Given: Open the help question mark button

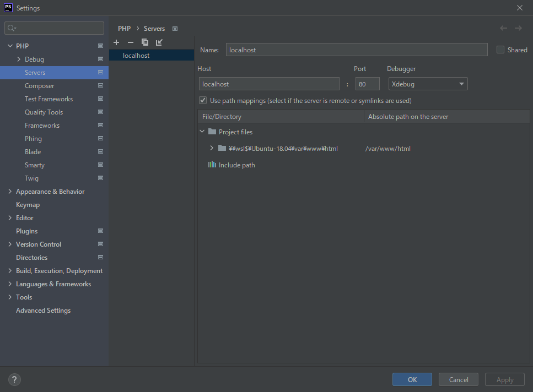Looking at the screenshot, I should [15, 379].
